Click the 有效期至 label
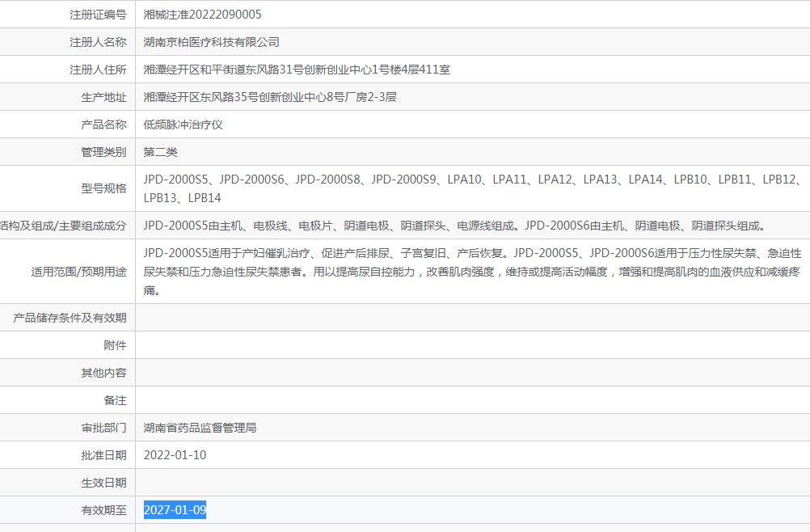This screenshot has height=532, width=810. point(103,510)
